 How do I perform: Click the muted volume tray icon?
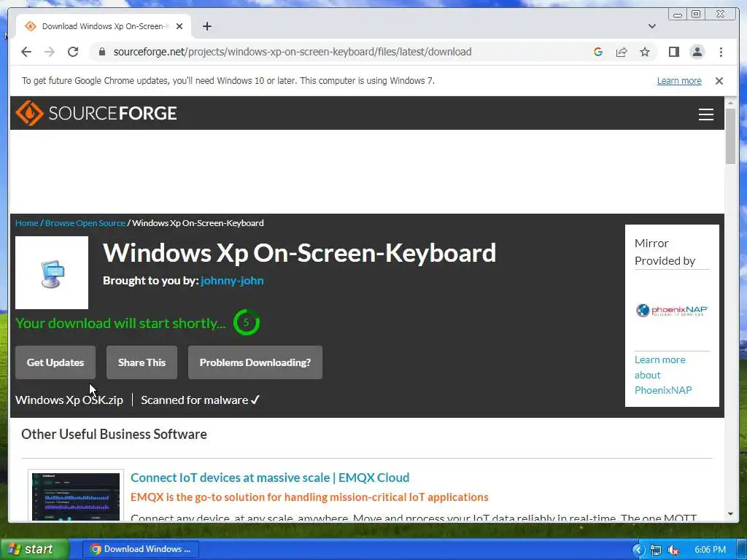point(673,550)
